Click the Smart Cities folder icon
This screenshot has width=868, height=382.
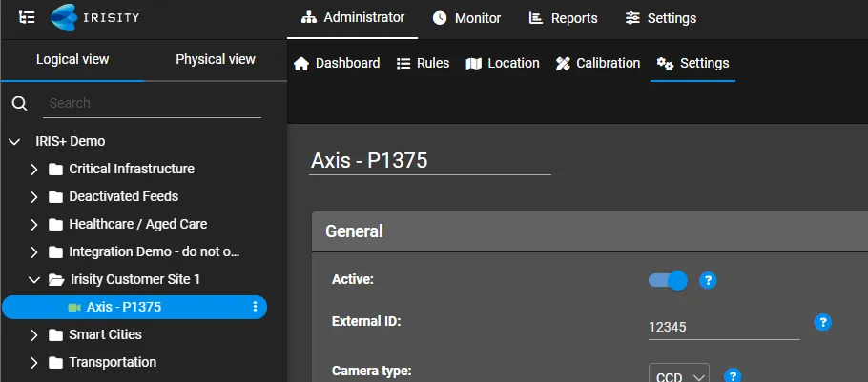(x=55, y=335)
